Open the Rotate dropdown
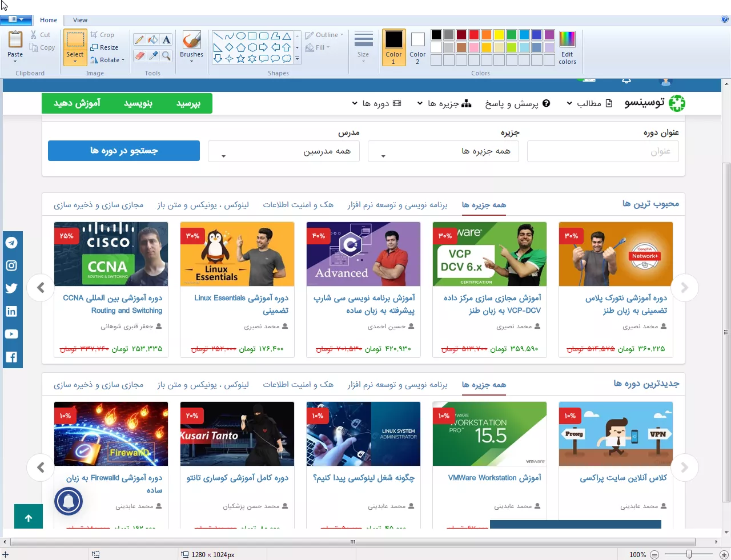This screenshot has height=560, width=731. coord(107,60)
